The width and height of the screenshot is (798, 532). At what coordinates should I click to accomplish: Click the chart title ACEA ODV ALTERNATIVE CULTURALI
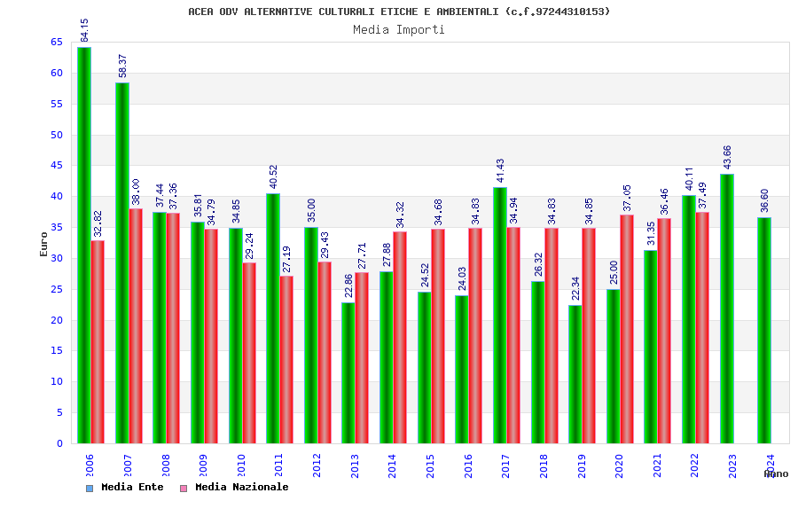pos(399,12)
